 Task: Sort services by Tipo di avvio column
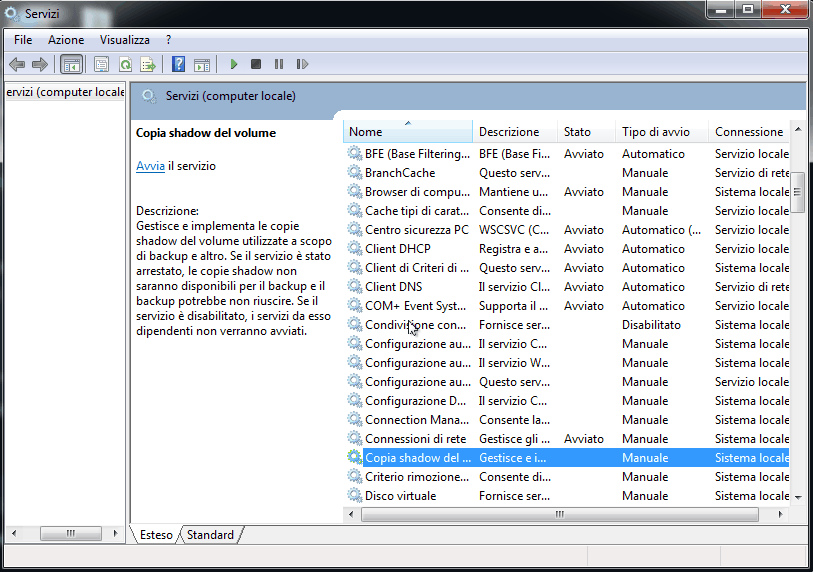(x=655, y=132)
